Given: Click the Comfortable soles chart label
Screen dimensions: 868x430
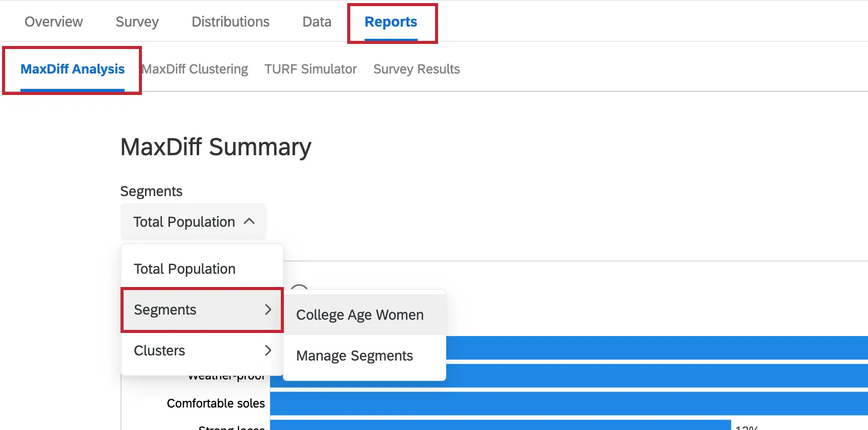Looking at the screenshot, I should coord(215,403).
